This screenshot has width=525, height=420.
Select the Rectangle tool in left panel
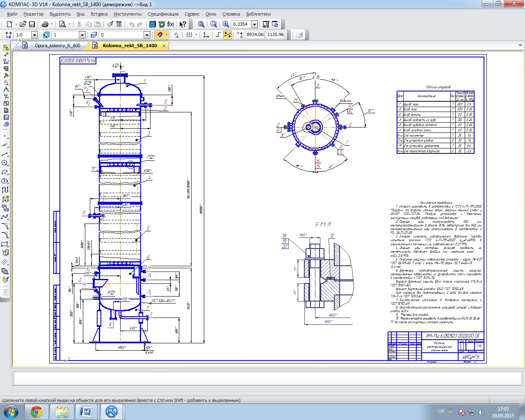[5, 244]
